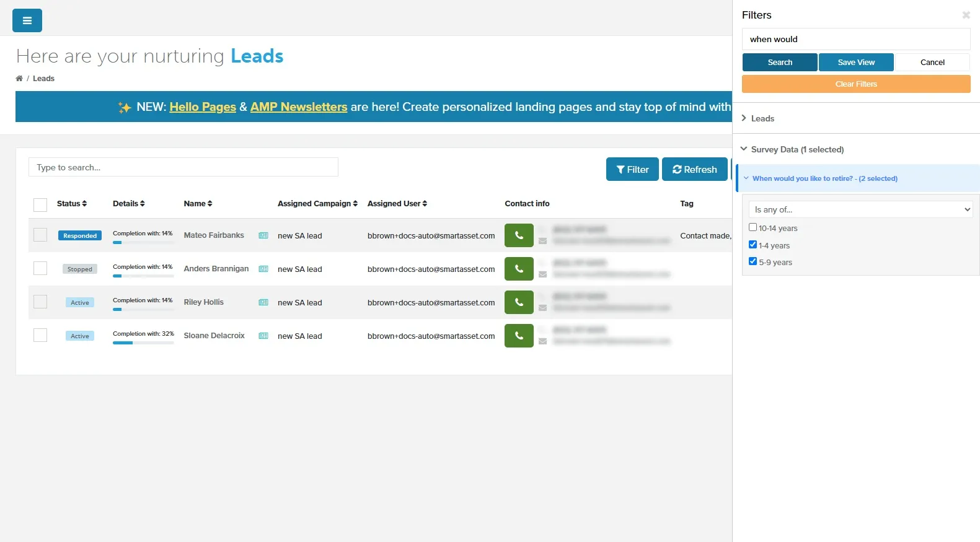
Task: Open Anders Brannigan's lead card icon
Action: click(263, 269)
